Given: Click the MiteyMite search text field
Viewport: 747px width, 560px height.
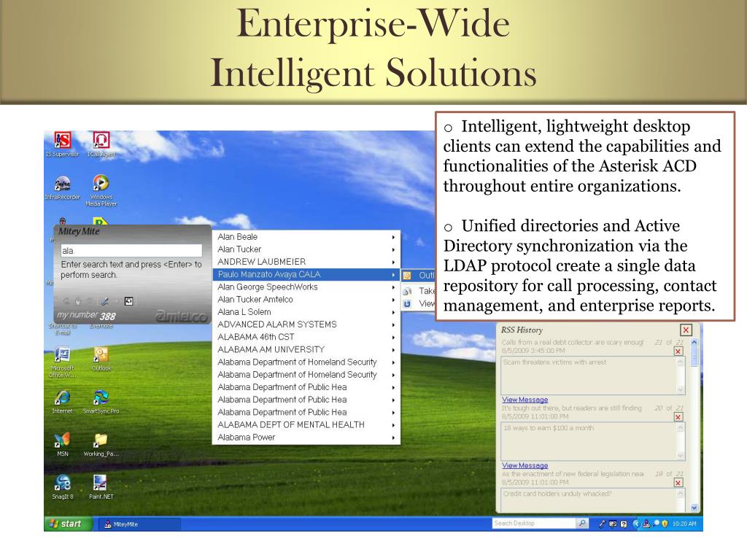Looking at the screenshot, I should tap(131, 251).
